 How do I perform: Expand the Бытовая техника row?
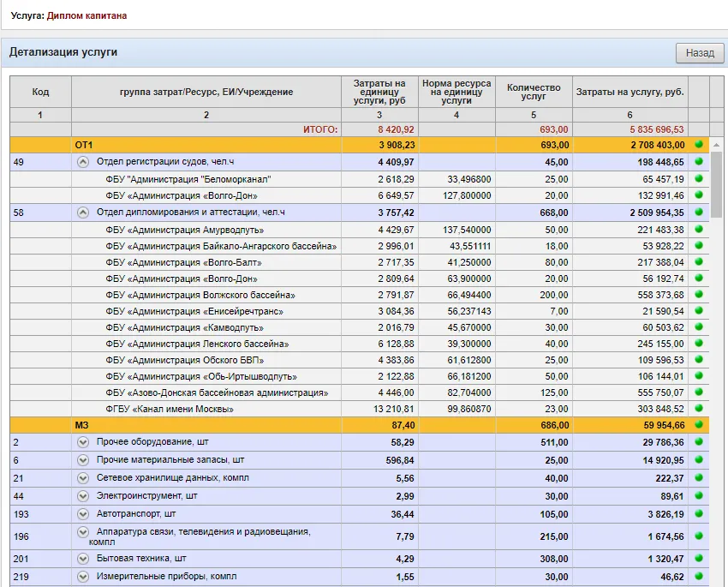83,559
